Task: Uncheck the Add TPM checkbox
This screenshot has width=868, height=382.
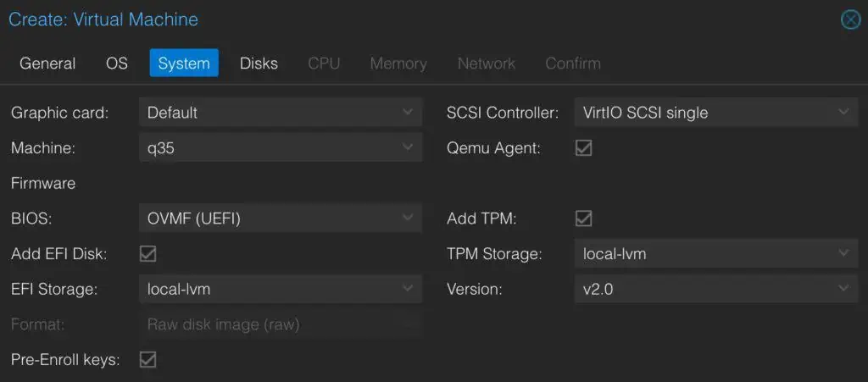Action: [583, 219]
